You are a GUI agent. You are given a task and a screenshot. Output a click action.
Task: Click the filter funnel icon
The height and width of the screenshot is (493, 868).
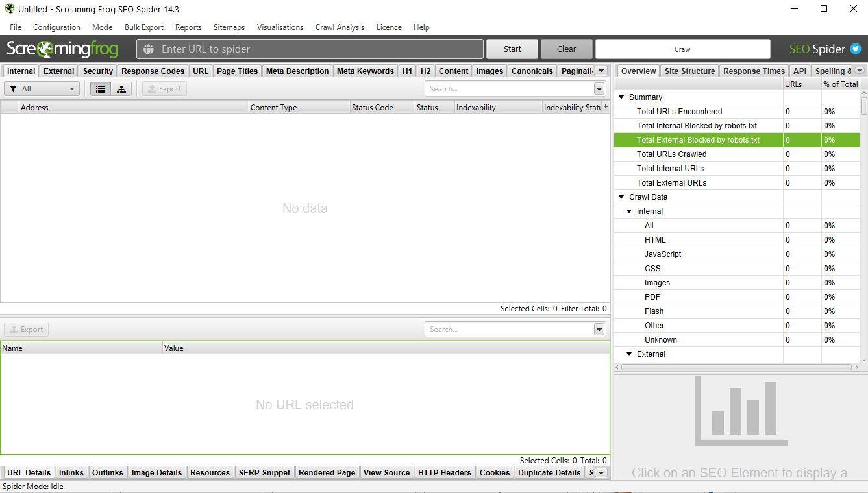[x=13, y=89]
